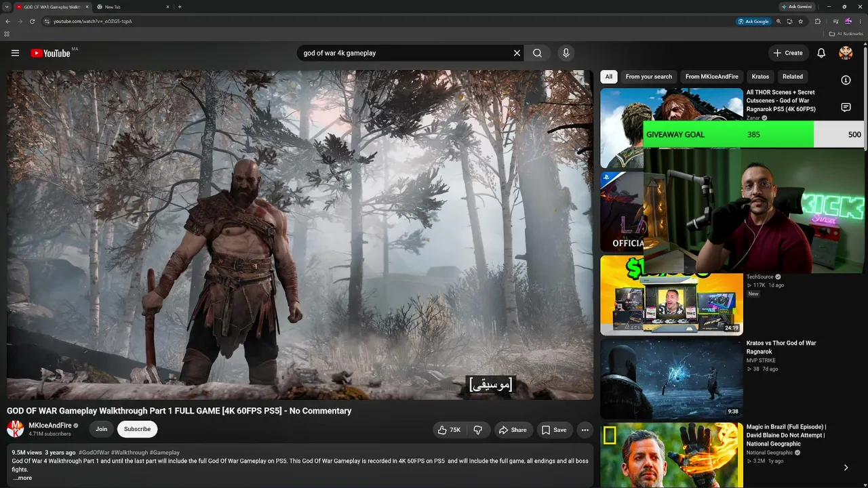Screen dimensions: 868x488
Task: Open the Kratos vs Thor thumbnail
Action: pyautogui.click(x=671, y=379)
